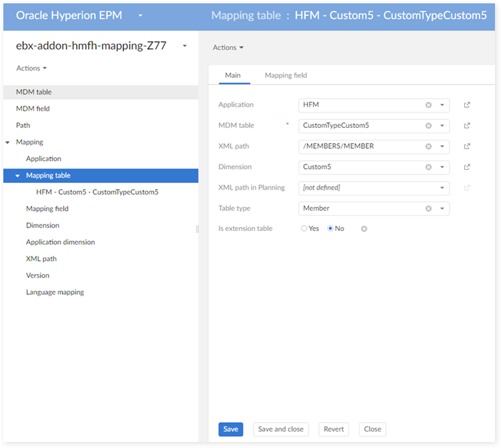Click the Revert button

pyautogui.click(x=334, y=429)
